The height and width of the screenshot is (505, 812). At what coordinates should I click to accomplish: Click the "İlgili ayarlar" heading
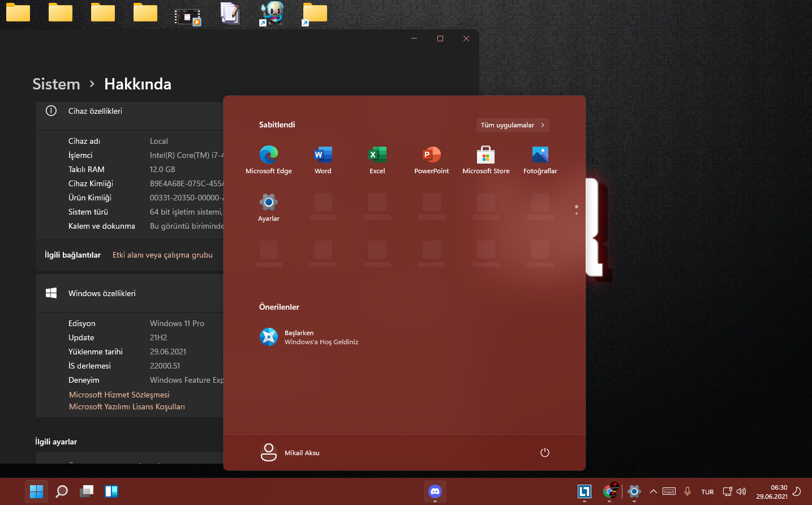click(x=56, y=442)
